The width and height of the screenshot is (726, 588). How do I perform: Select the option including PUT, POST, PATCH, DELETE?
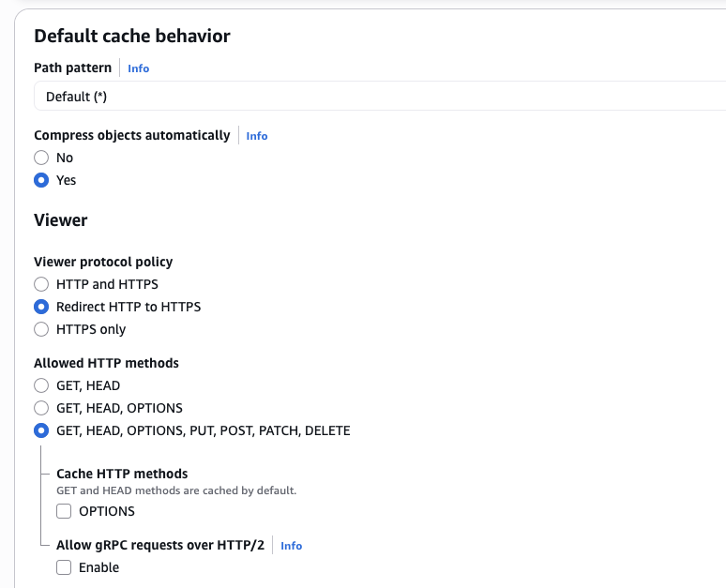(x=41, y=431)
